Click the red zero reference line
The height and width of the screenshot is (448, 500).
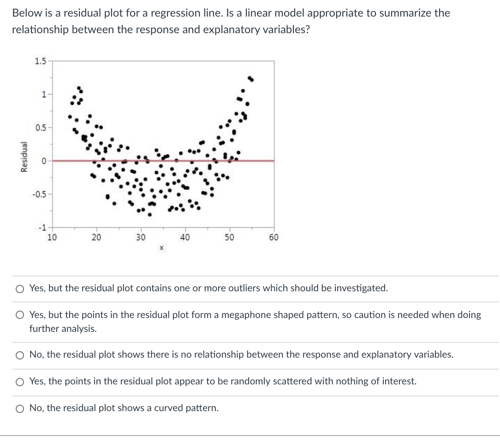161,160
